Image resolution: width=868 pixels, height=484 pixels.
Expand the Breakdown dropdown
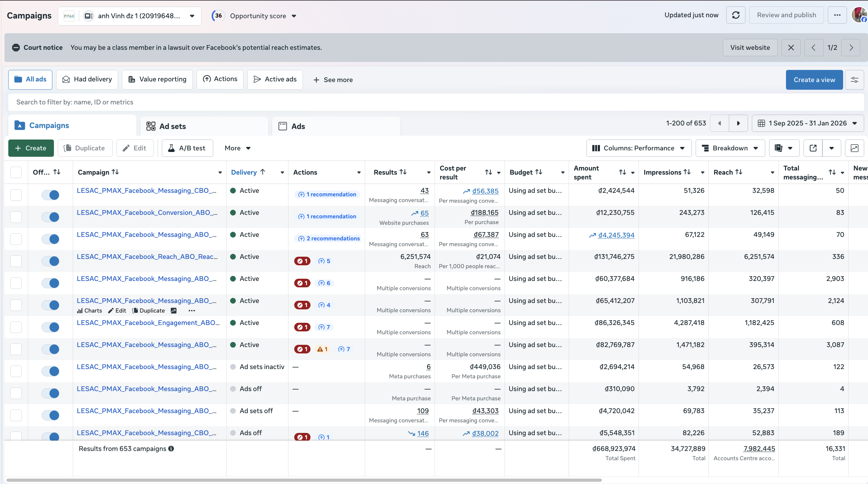click(730, 148)
